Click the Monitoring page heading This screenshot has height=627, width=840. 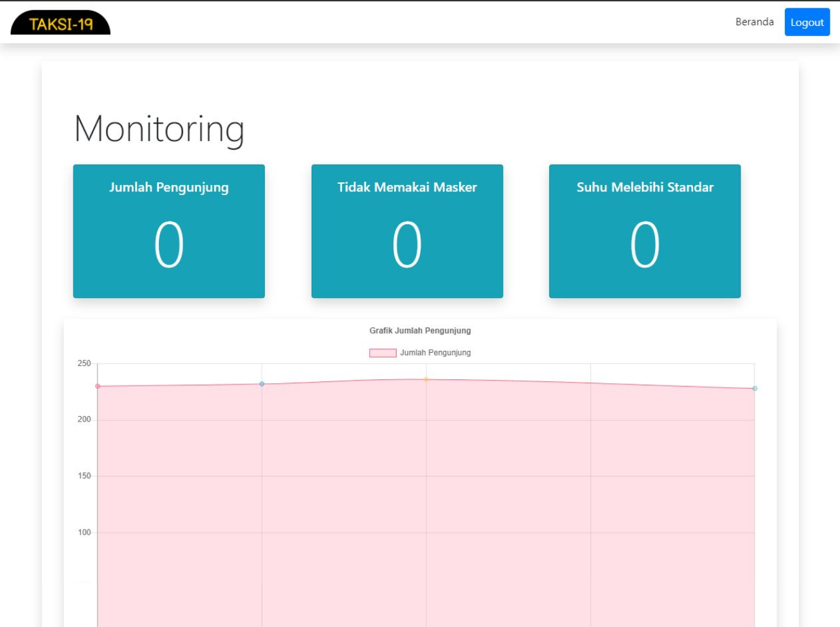point(159,129)
